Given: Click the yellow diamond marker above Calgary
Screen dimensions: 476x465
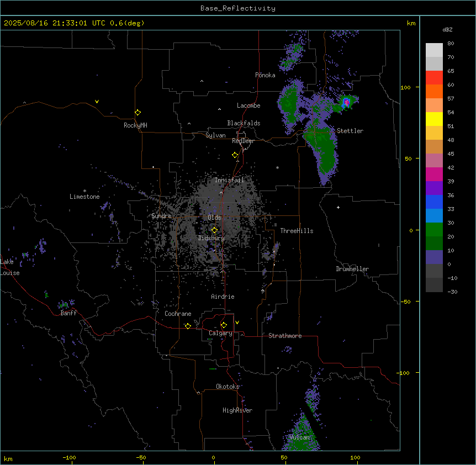Looking at the screenshot, I should coord(224,325).
